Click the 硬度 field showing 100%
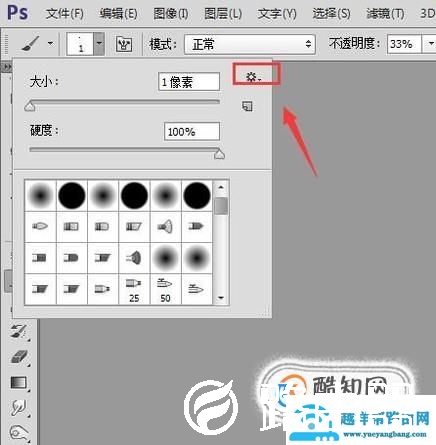 tap(192, 131)
